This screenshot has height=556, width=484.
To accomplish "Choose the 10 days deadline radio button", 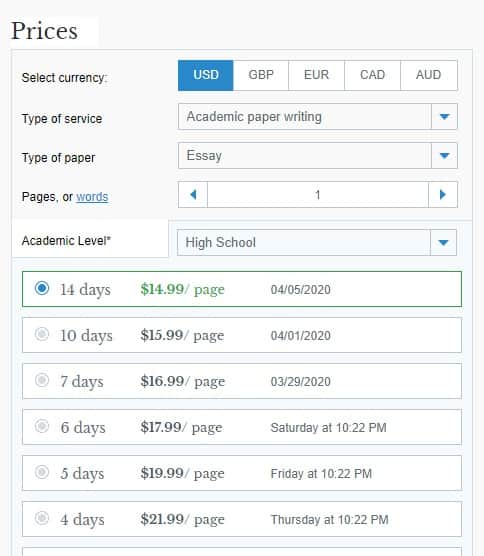I will point(42,334).
